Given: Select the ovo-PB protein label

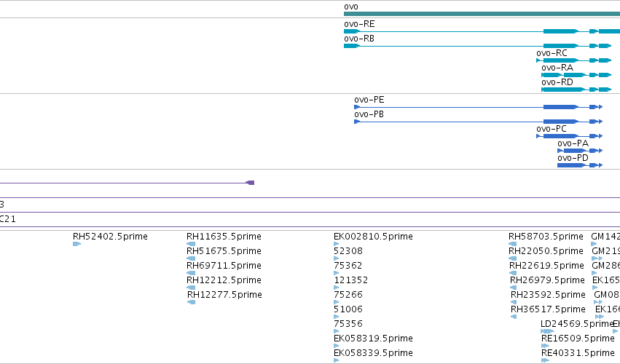Looking at the screenshot, I should coord(369,114).
